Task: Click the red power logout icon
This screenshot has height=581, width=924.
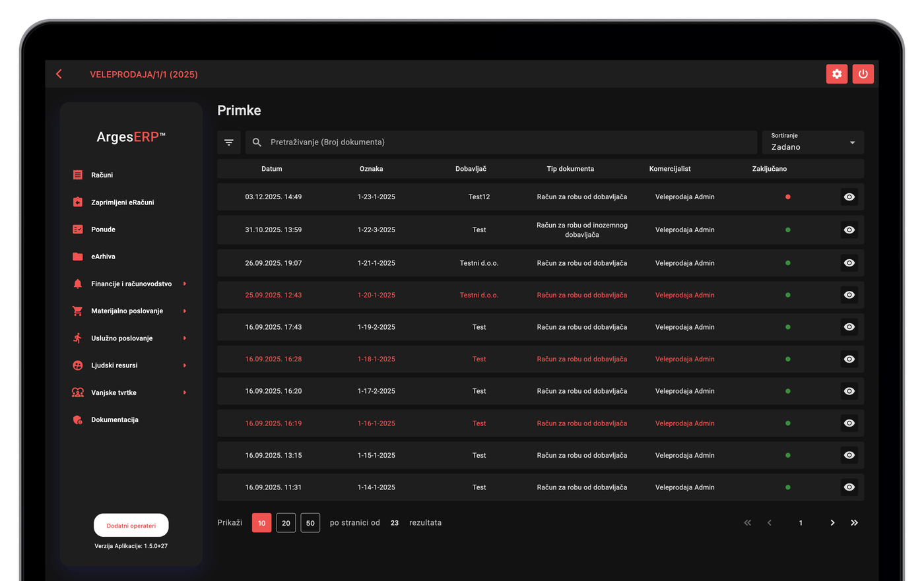Action: point(863,74)
